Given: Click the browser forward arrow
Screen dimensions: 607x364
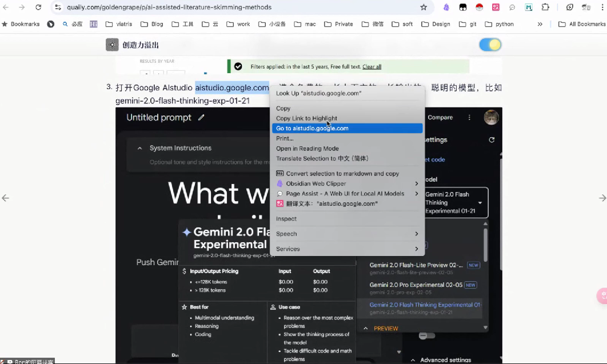Looking at the screenshot, I should (x=22, y=7).
